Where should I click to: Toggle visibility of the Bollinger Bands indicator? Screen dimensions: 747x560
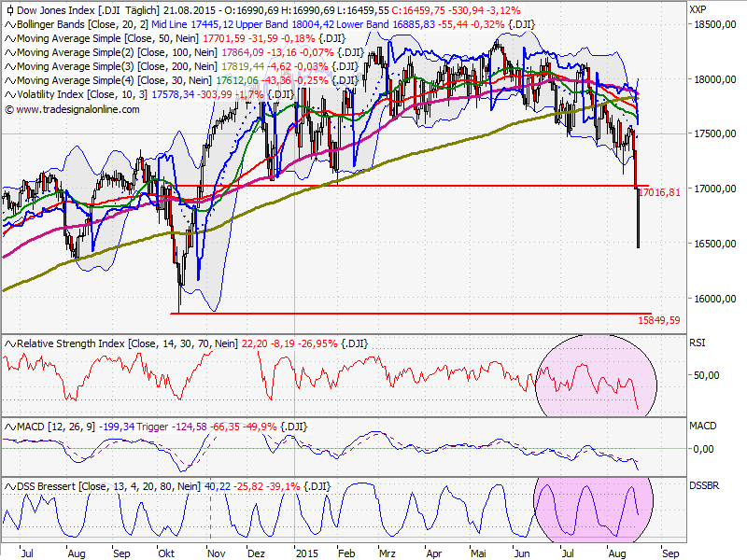coord(9,25)
